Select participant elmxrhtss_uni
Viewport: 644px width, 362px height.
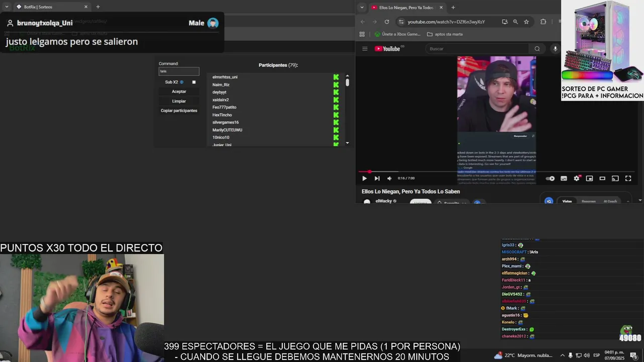tap(225, 77)
